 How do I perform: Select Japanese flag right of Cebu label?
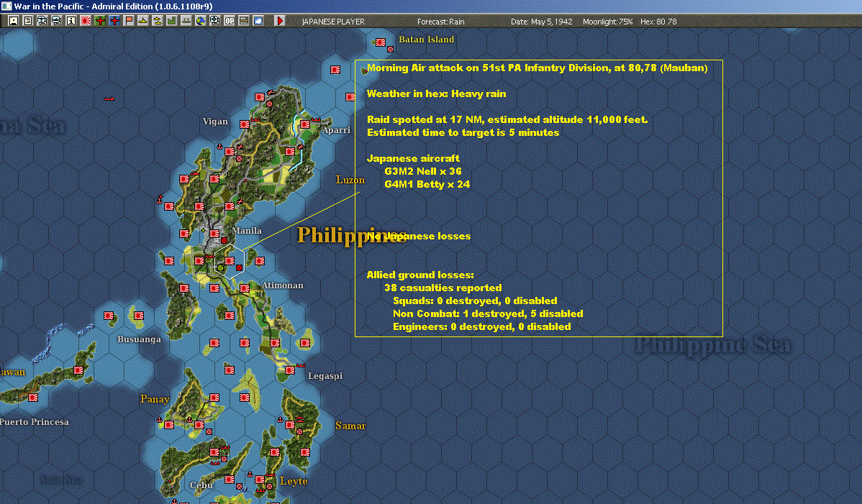point(230,480)
